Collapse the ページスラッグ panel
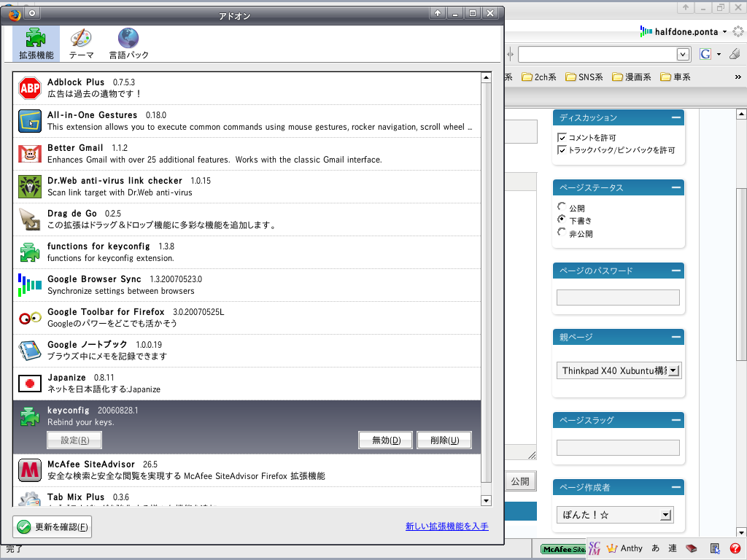 point(676,420)
